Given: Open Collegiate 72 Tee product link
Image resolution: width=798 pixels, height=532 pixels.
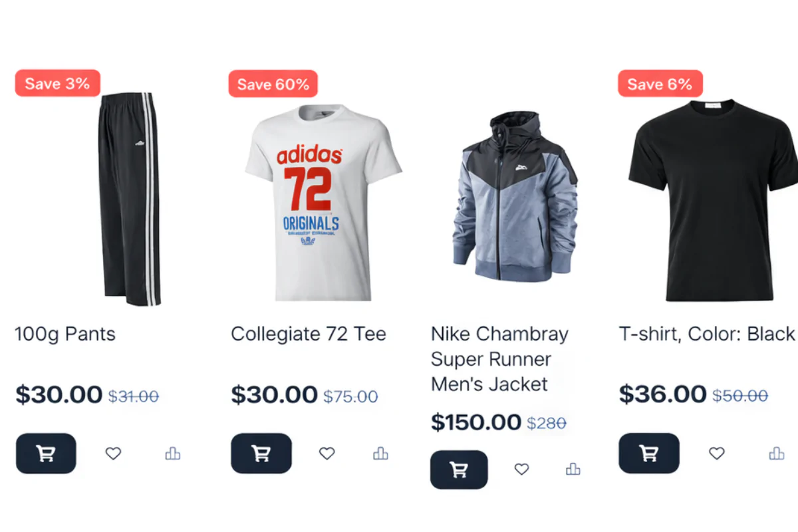Looking at the screenshot, I should click(x=309, y=334).
